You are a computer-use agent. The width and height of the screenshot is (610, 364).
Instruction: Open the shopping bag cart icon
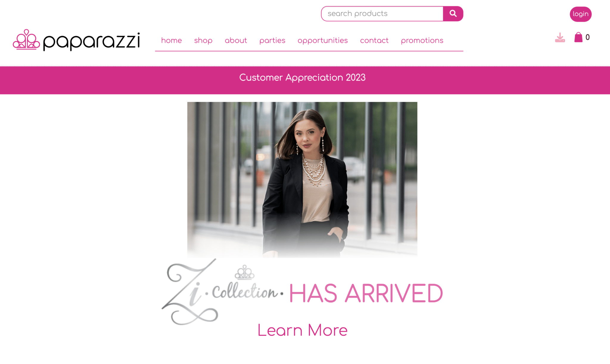point(578,37)
